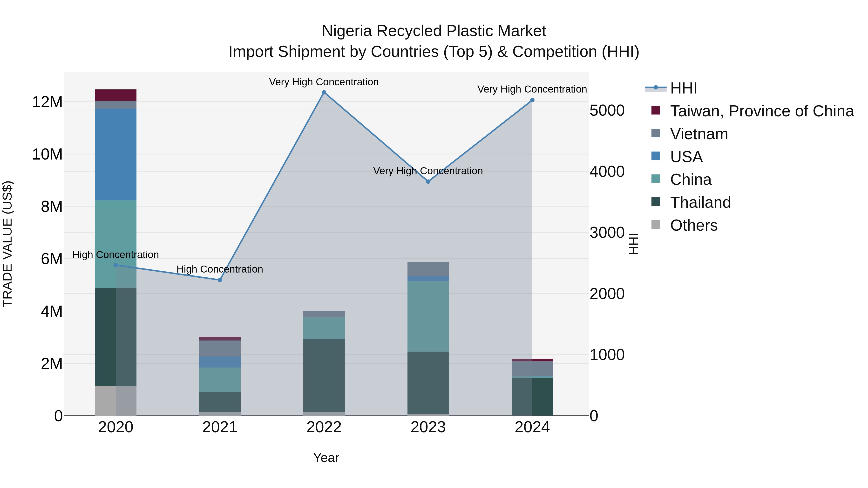This screenshot has width=868, height=488.
Task: Click the 12M y-axis tick label
Action: coord(47,102)
